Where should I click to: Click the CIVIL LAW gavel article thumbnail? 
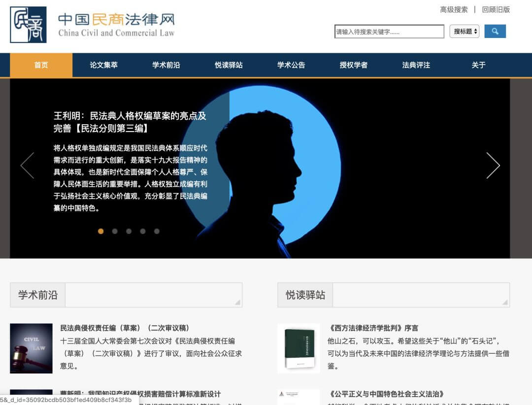click(31, 348)
